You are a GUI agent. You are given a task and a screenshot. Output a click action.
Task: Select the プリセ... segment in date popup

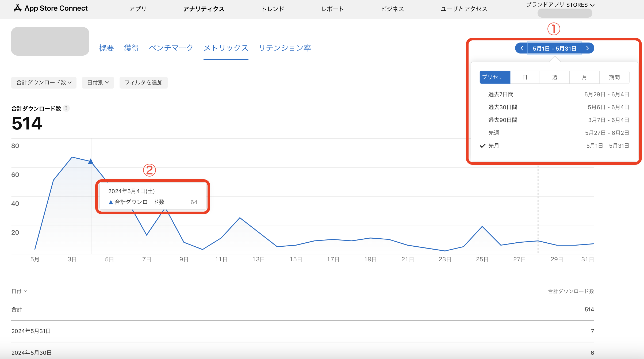[x=495, y=77]
